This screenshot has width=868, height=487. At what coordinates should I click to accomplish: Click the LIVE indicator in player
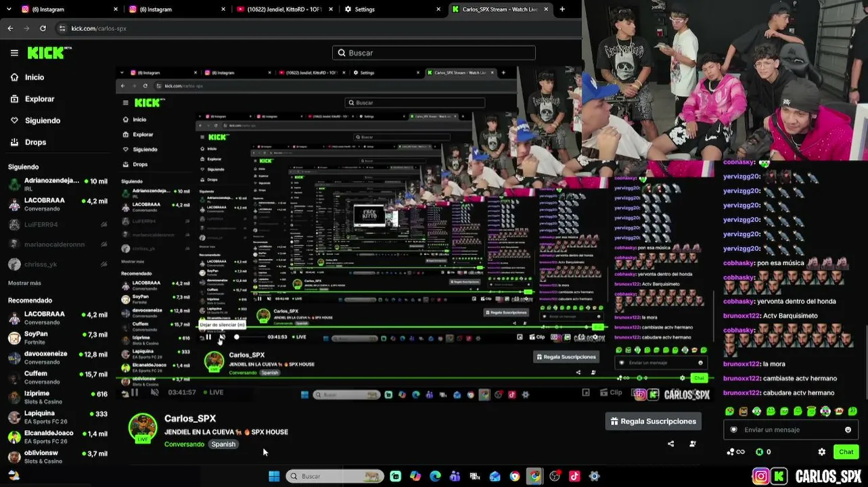click(x=213, y=392)
